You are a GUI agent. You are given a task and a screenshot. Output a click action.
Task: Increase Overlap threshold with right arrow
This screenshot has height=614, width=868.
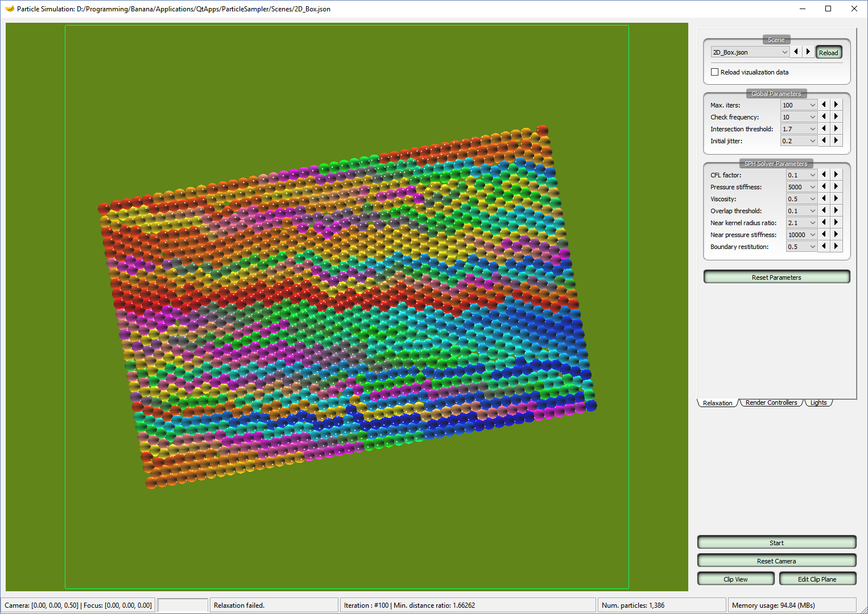tap(836, 210)
